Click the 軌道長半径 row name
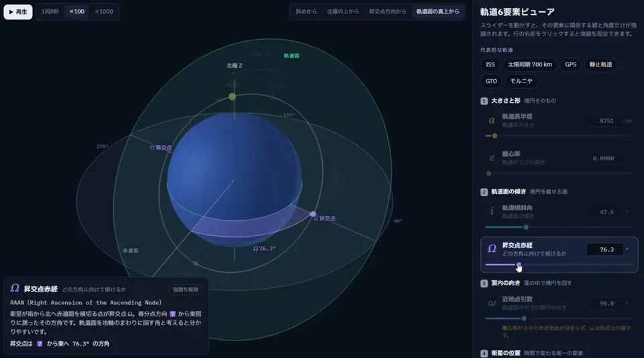Image resolution: width=644 pixels, height=358 pixels. (517, 117)
